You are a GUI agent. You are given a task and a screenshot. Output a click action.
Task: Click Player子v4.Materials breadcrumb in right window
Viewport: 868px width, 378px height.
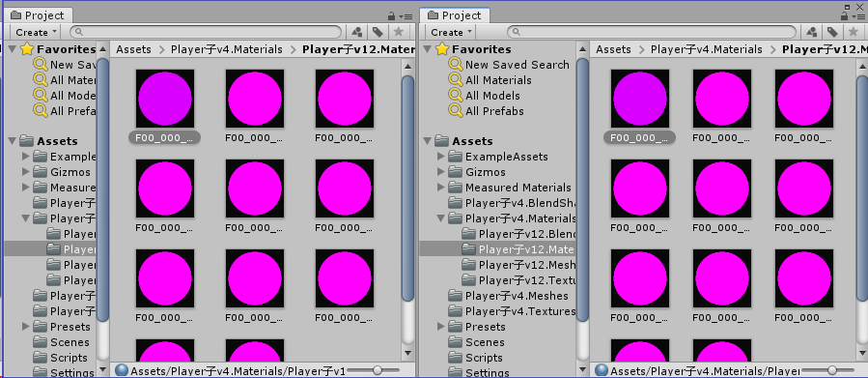(x=707, y=49)
